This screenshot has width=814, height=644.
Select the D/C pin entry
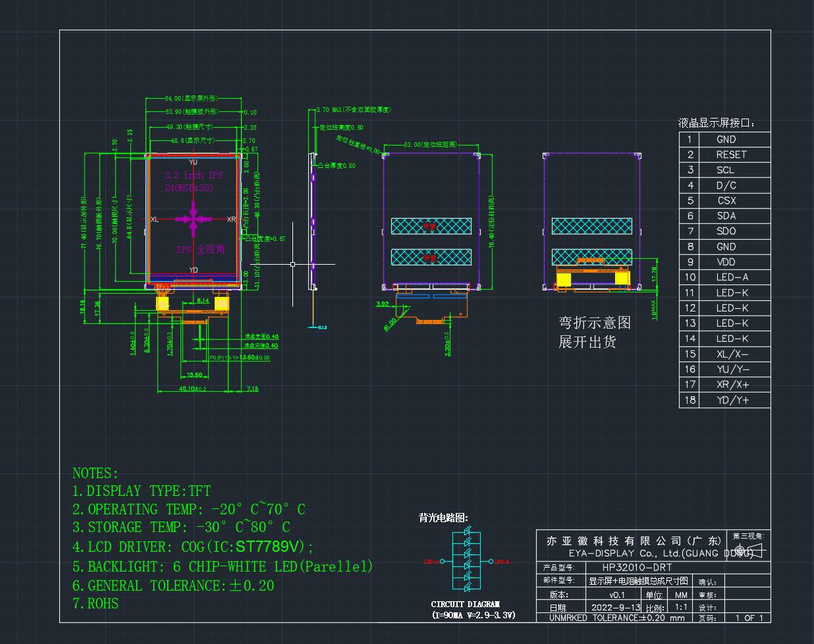pos(726,186)
